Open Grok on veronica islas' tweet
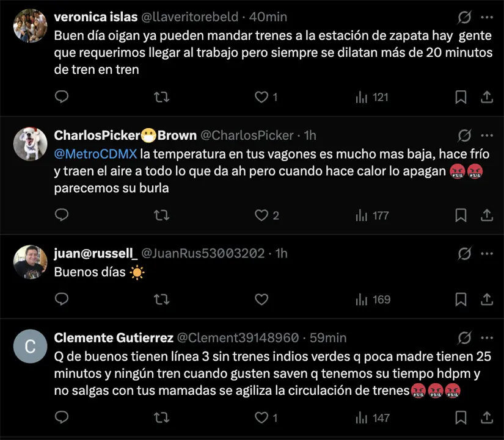The height and width of the screenshot is (440, 504). 464,18
